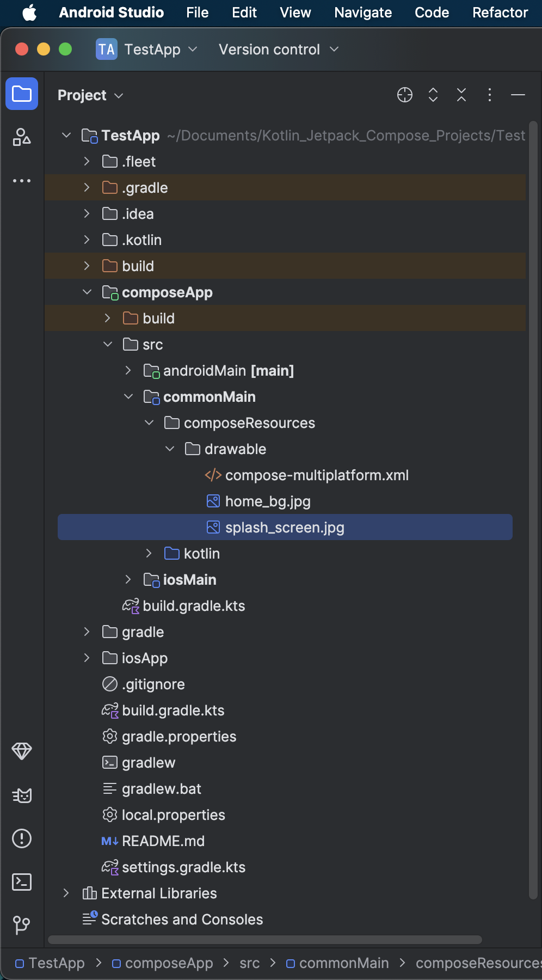Open the Terminal tool window icon
The width and height of the screenshot is (542, 980).
[x=22, y=881]
